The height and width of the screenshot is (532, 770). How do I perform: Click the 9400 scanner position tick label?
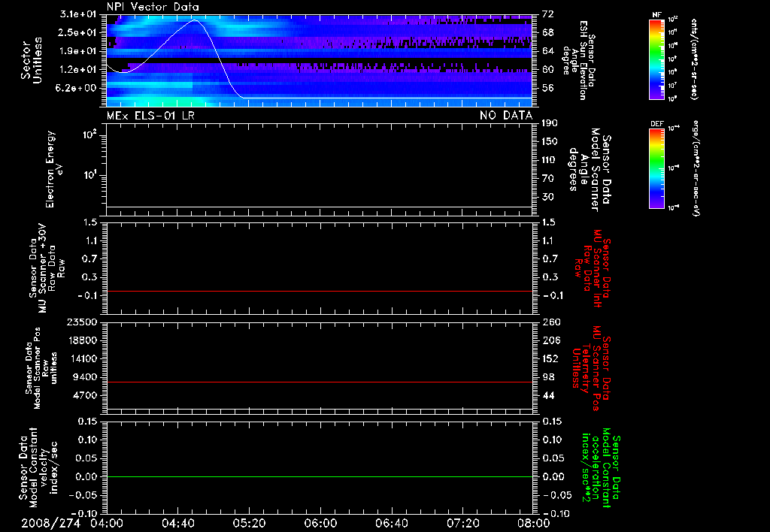click(x=85, y=377)
